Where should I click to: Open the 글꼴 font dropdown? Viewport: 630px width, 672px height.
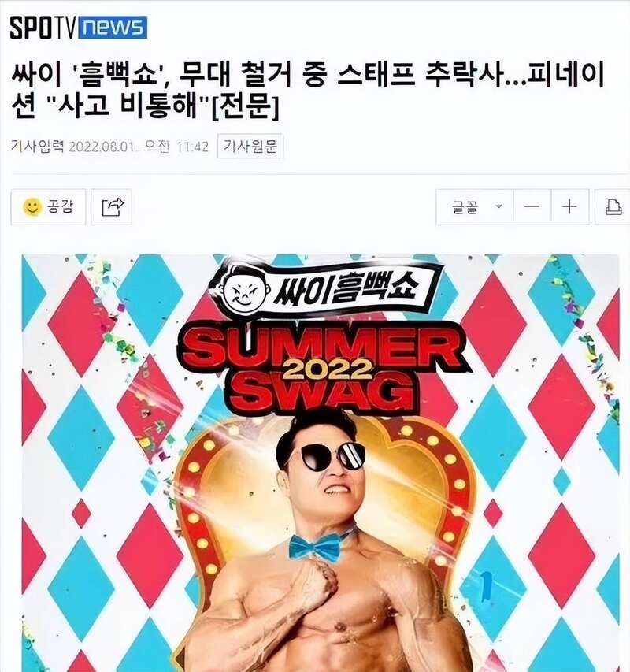tap(475, 207)
